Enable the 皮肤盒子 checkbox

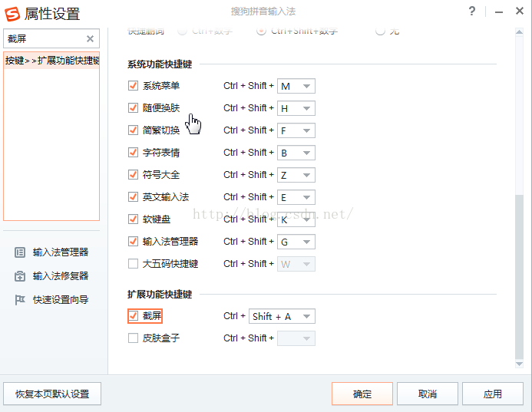tap(133, 338)
